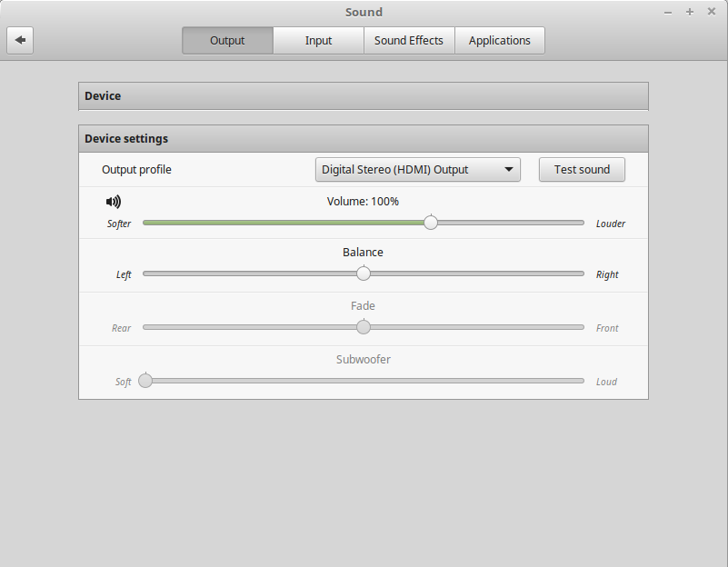The image size is (728, 567).
Task: Click the speaker icon beside the volume slider
Action: [x=114, y=202]
